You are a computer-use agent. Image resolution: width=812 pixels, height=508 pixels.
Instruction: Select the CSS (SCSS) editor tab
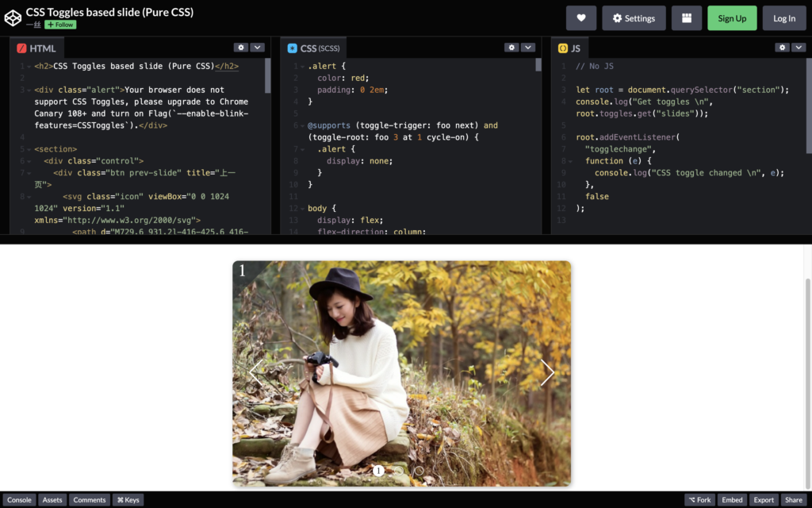coord(314,48)
